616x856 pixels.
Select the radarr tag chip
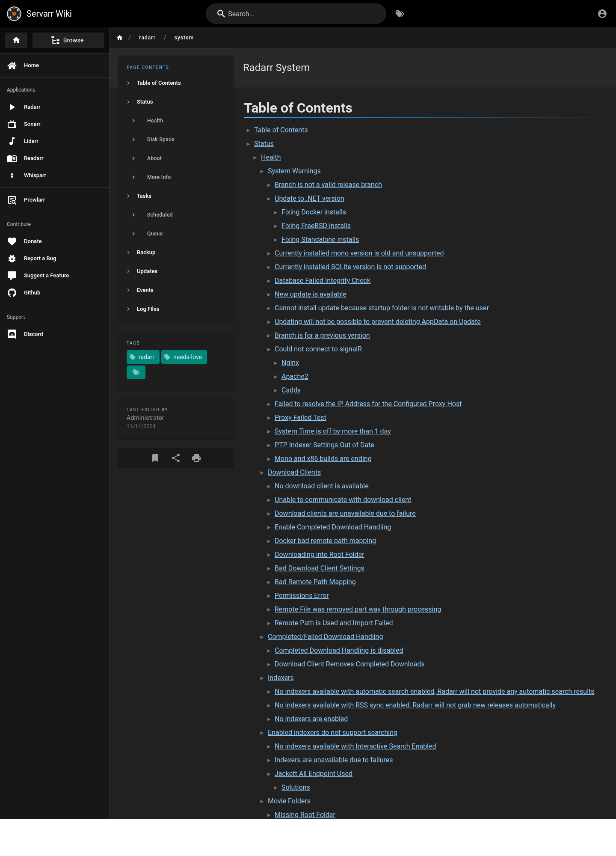pos(143,357)
